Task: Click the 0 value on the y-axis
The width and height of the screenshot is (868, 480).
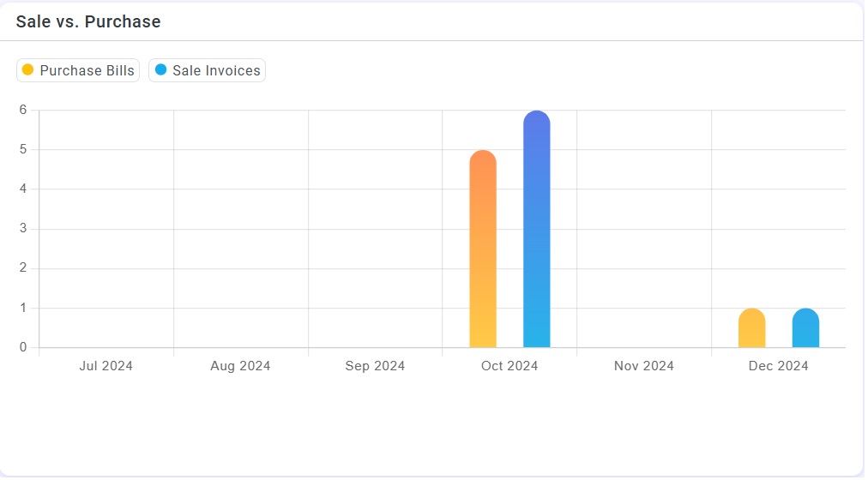Action: (23, 347)
